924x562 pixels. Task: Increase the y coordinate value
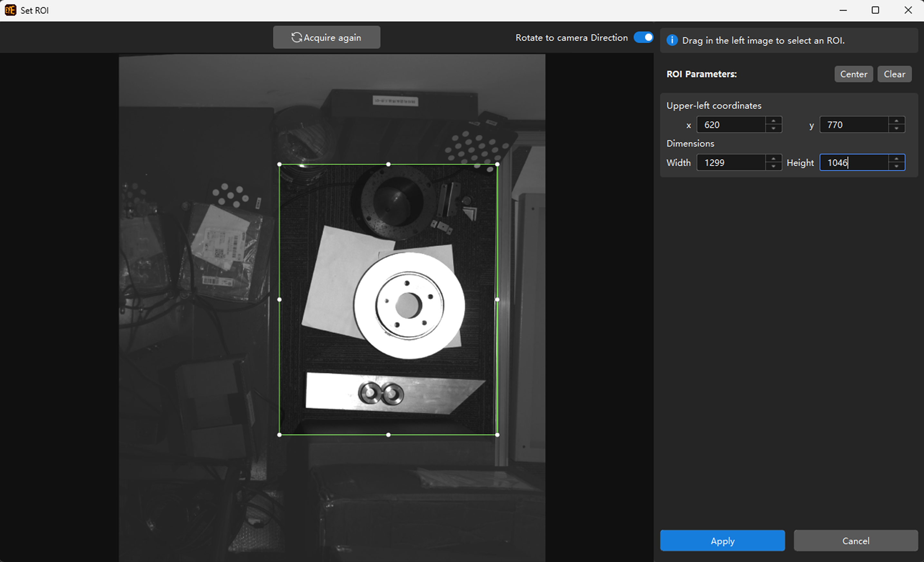tap(896, 121)
